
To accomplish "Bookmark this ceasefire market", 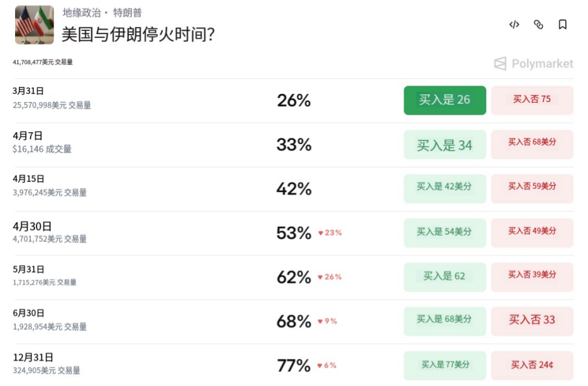I will click(x=563, y=25).
